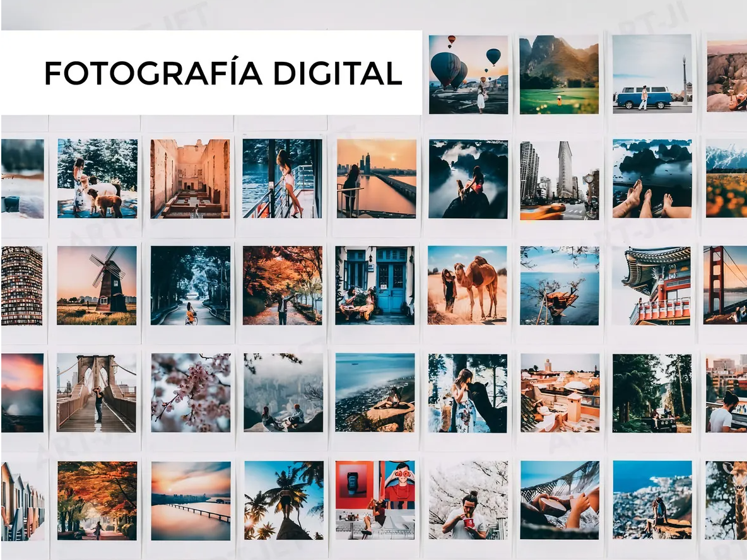Click the pink courtyard building photo

tap(190, 178)
